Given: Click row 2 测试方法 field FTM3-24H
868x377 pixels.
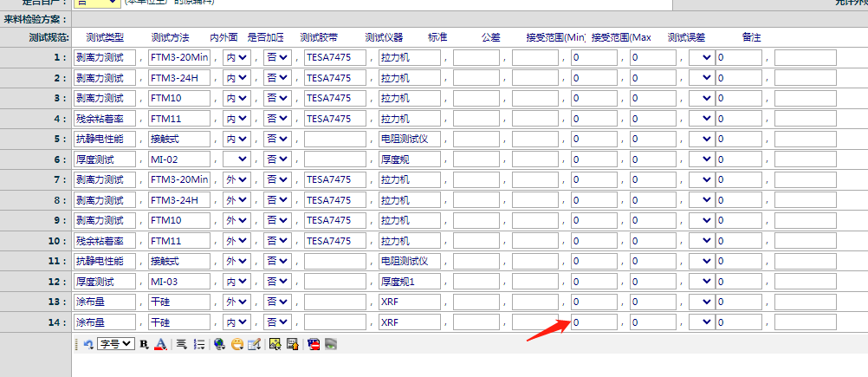Looking at the screenshot, I should pos(179,78).
